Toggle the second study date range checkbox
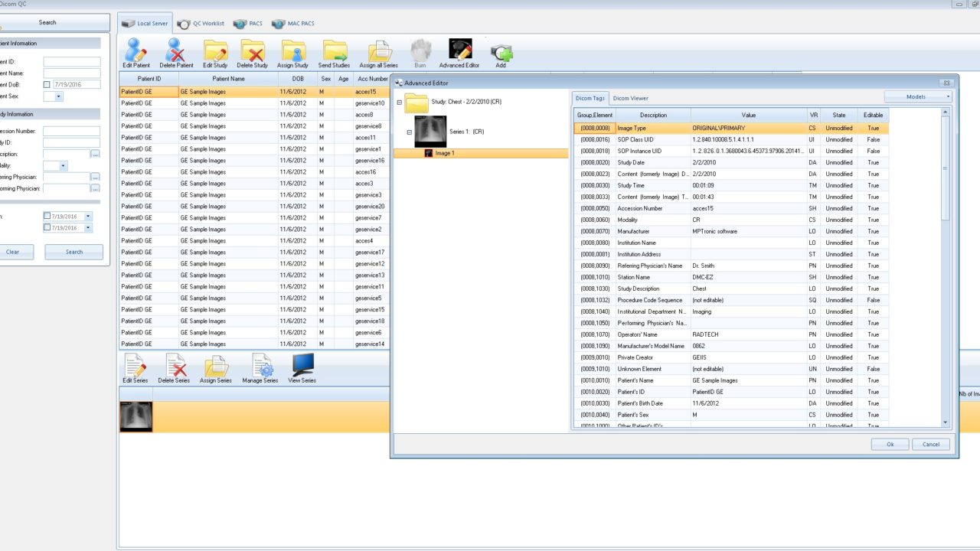 [x=47, y=227]
